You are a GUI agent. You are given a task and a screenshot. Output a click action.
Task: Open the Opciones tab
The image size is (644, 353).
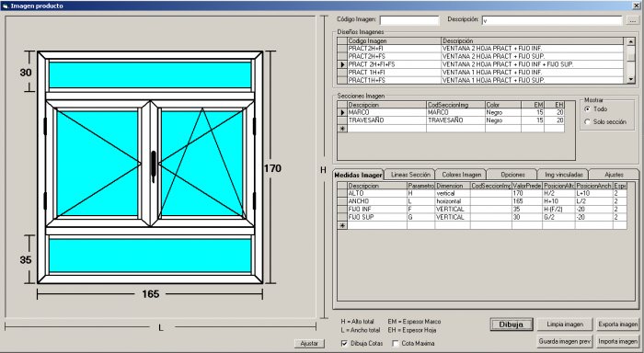(x=512, y=175)
